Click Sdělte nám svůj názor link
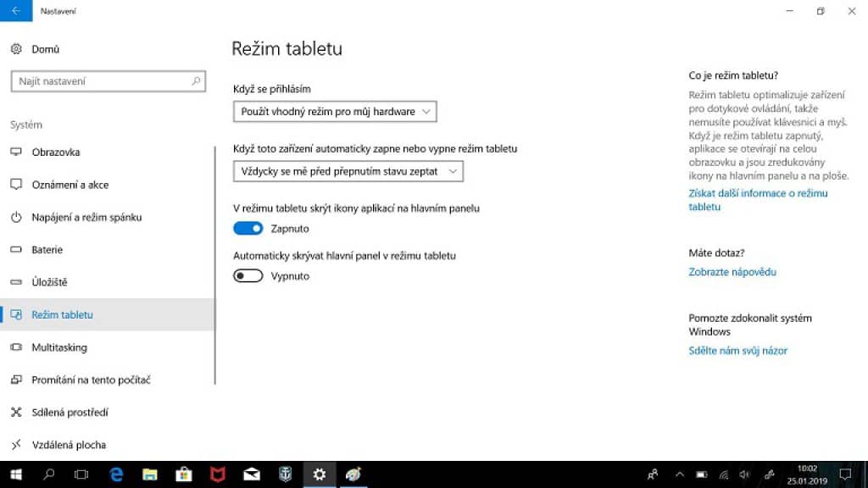Viewport: 868px width, 488px height. (x=737, y=351)
